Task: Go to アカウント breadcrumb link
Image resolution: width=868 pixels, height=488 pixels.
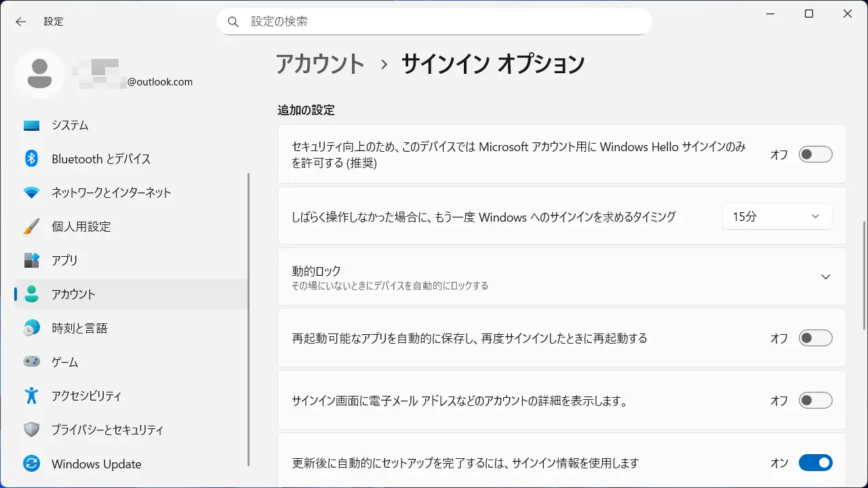Action: click(320, 64)
